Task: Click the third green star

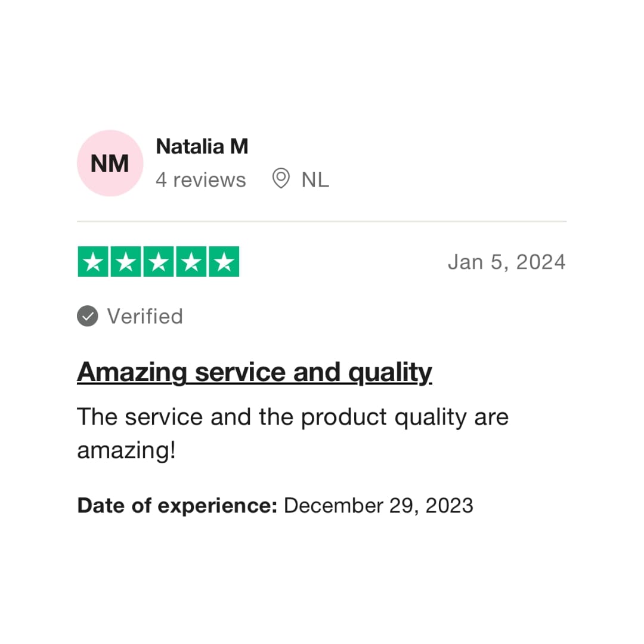Action: click(x=159, y=262)
